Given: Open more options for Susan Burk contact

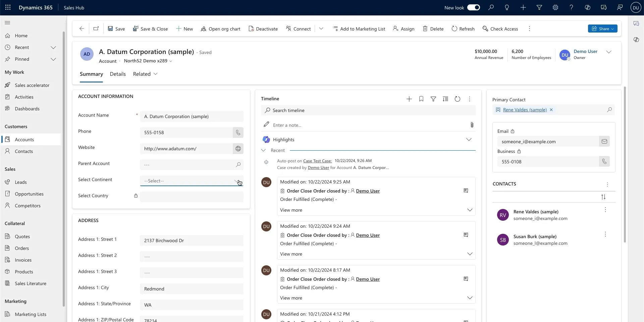Looking at the screenshot, I should click(605, 234).
